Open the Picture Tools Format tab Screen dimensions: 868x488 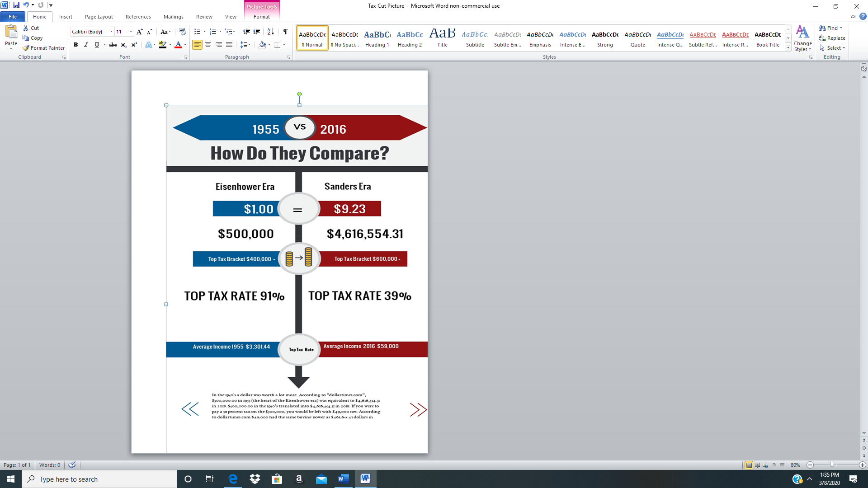[261, 17]
